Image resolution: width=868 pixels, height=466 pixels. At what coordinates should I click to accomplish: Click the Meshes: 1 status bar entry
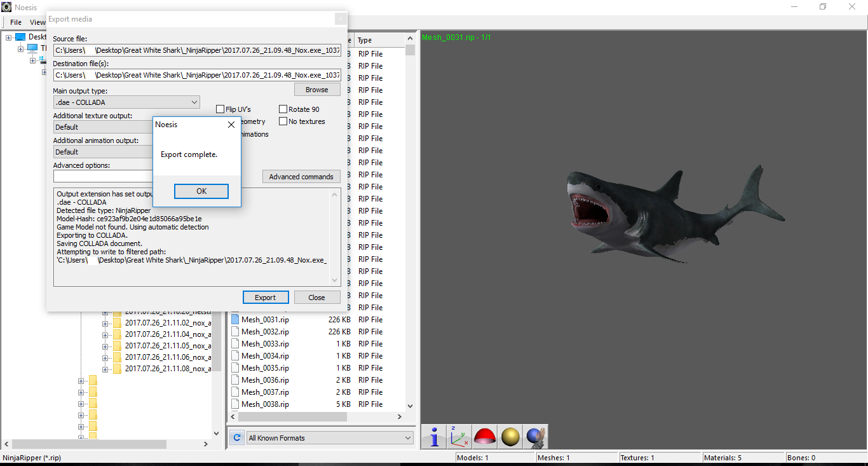click(576, 458)
